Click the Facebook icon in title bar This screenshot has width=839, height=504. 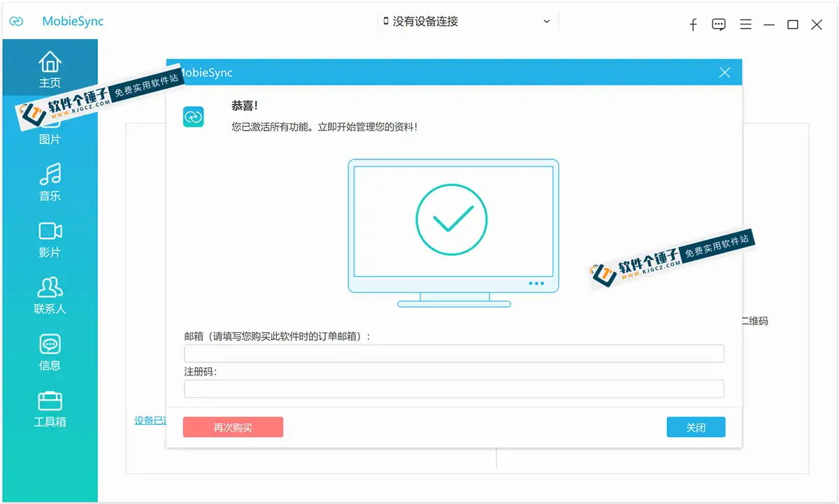693,25
